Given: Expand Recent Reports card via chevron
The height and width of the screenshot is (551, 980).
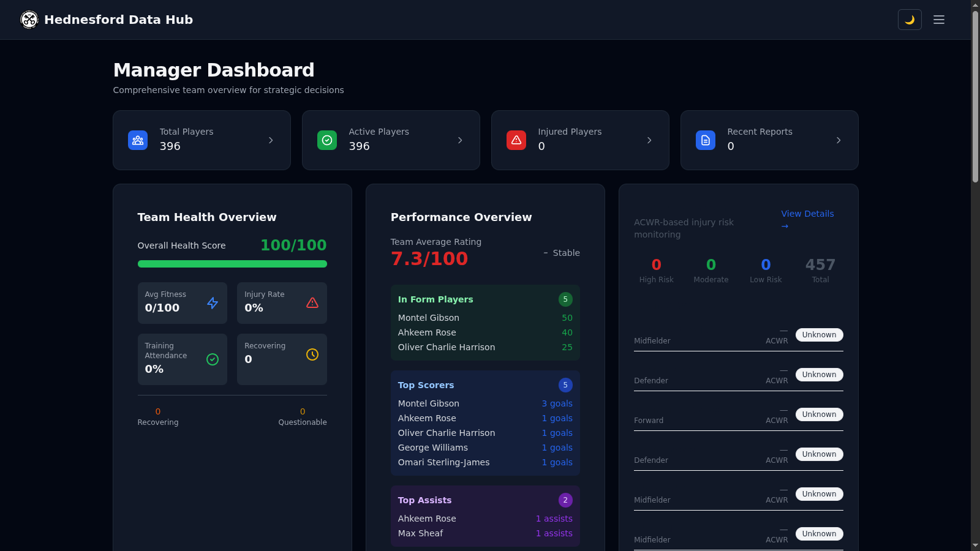Looking at the screenshot, I should 839,140.
